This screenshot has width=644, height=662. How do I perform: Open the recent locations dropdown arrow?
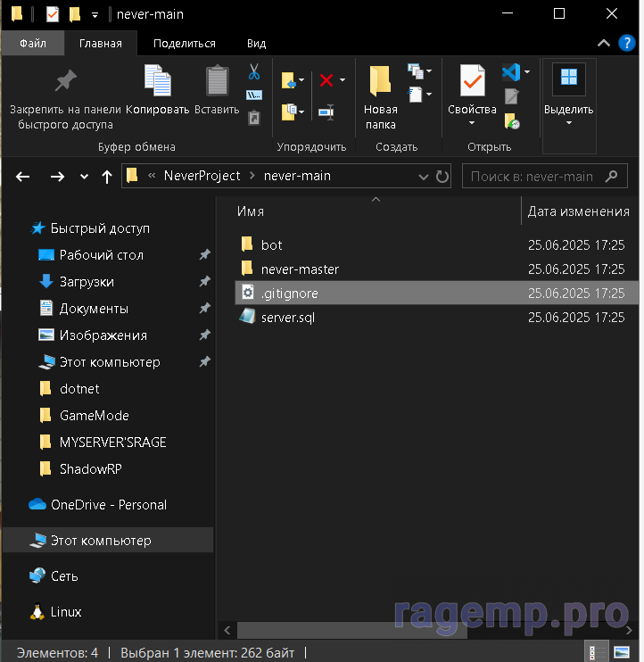point(85,177)
